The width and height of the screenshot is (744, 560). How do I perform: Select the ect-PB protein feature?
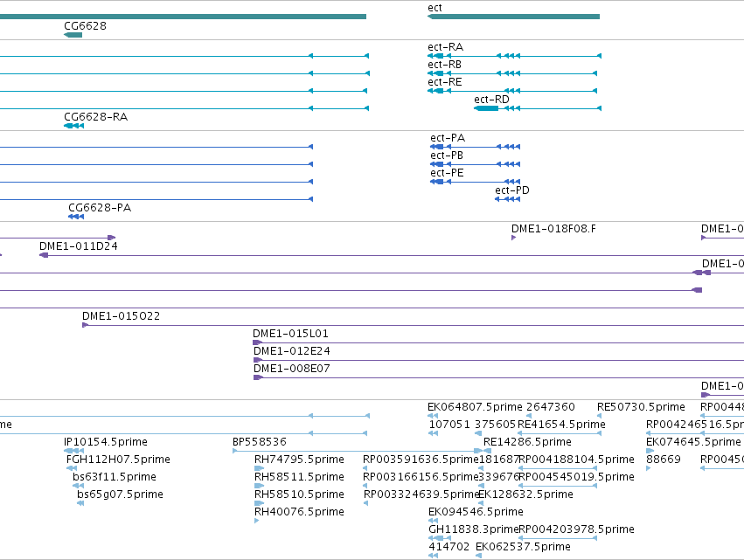475,164
